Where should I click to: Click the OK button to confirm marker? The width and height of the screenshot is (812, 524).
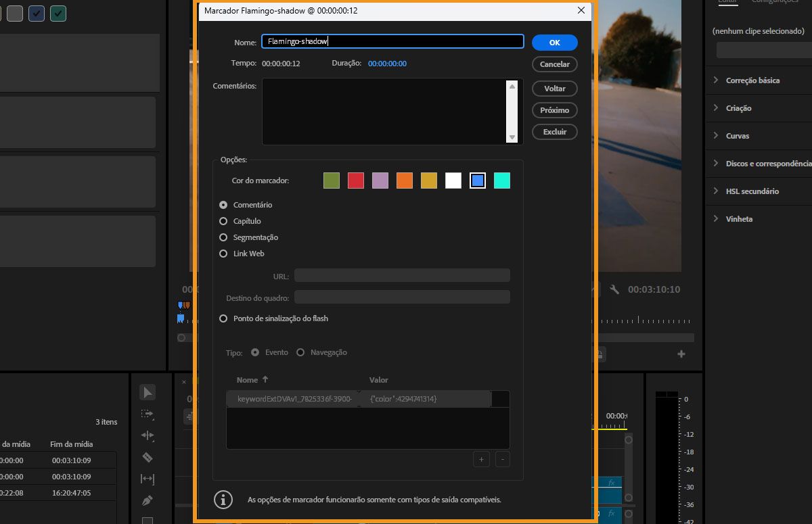(x=554, y=42)
